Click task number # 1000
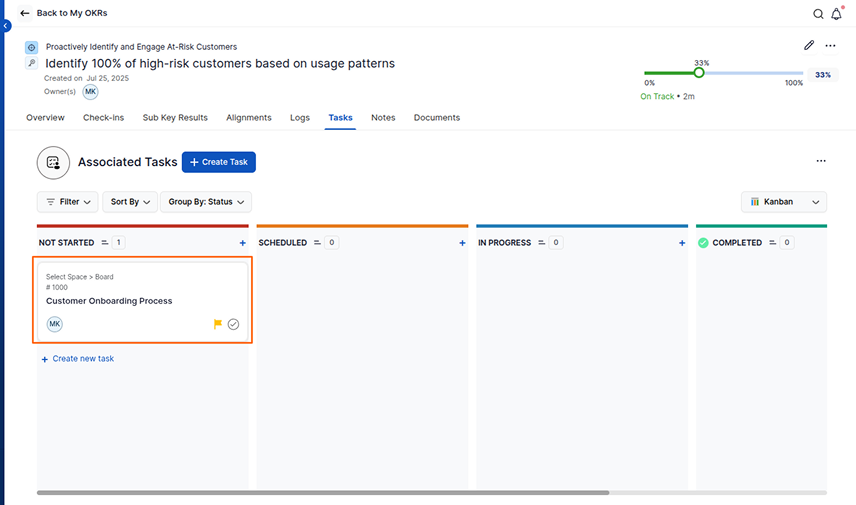This screenshot has height=505, width=856. (57, 287)
